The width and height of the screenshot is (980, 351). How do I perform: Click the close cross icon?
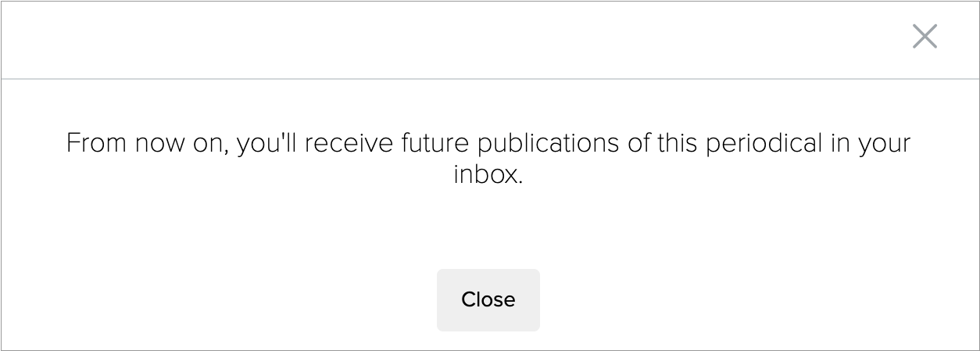pyautogui.click(x=925, y=36)
